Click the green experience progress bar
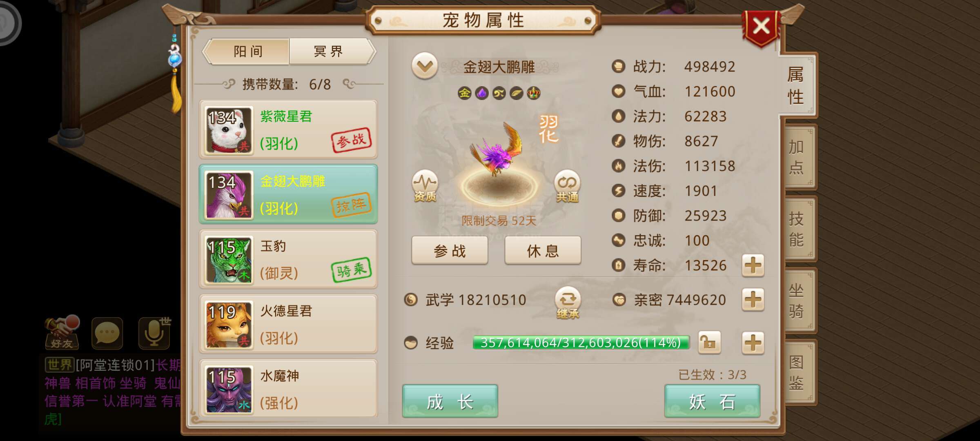Viewport: 980px width, 441px height. click(x=581, y=343)
